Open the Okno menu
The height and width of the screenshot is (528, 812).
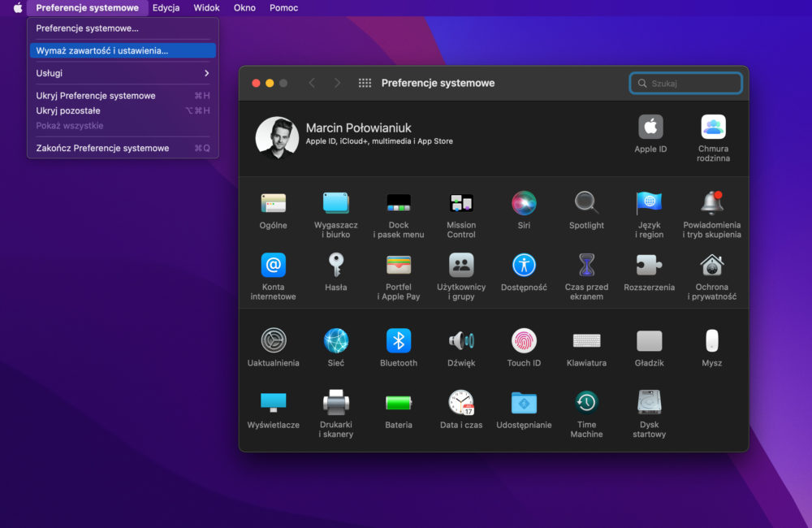coord(244,8)
